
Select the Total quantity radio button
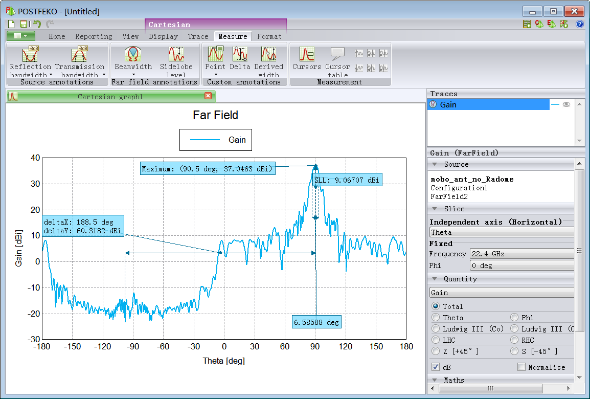(436, 306)
